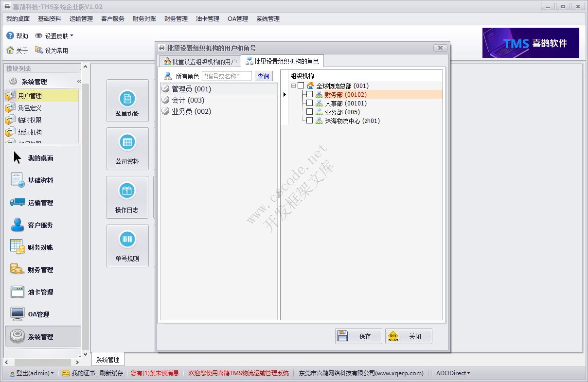
Task: Click the 全球物流总部 home icon
Action: 310,86
